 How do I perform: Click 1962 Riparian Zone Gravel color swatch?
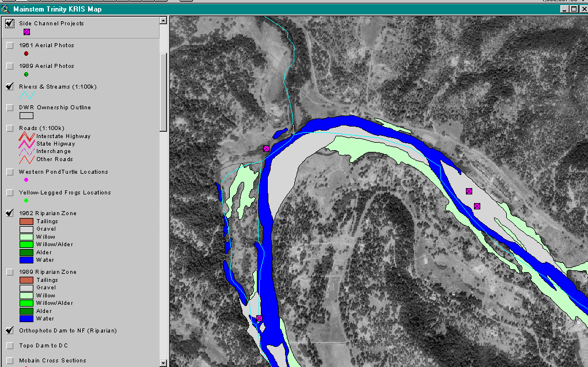(x=26, y=229)
